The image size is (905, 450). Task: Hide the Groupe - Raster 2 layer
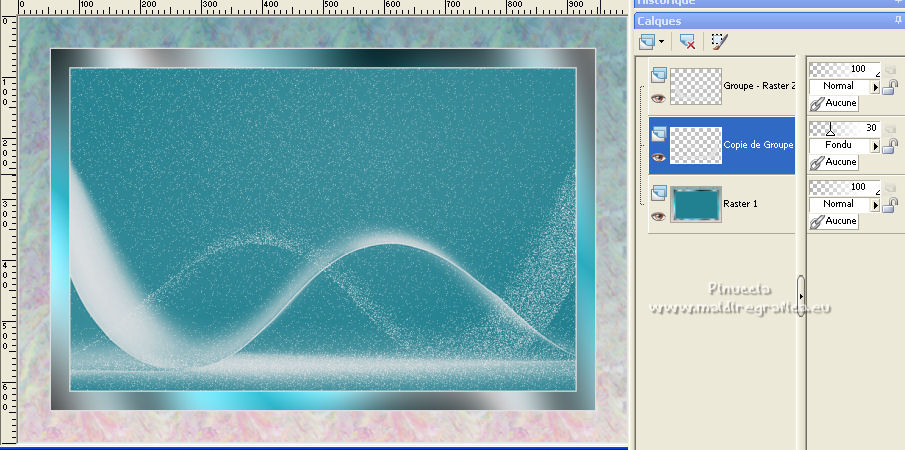point(658,99)
